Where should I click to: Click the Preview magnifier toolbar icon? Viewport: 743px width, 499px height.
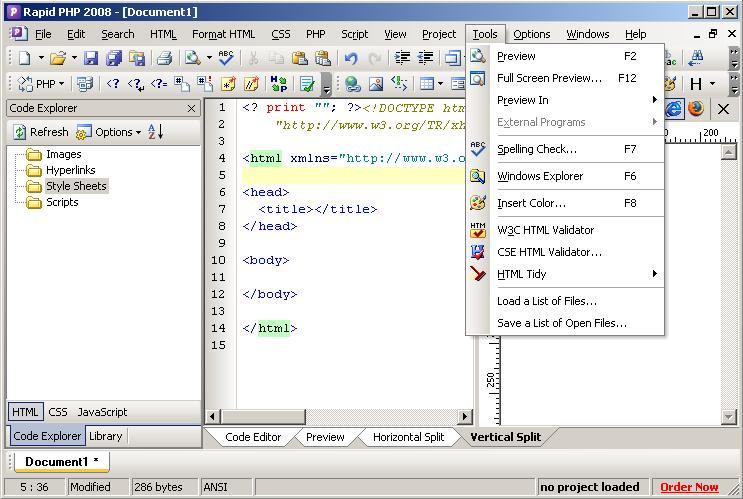coord(192,58)
